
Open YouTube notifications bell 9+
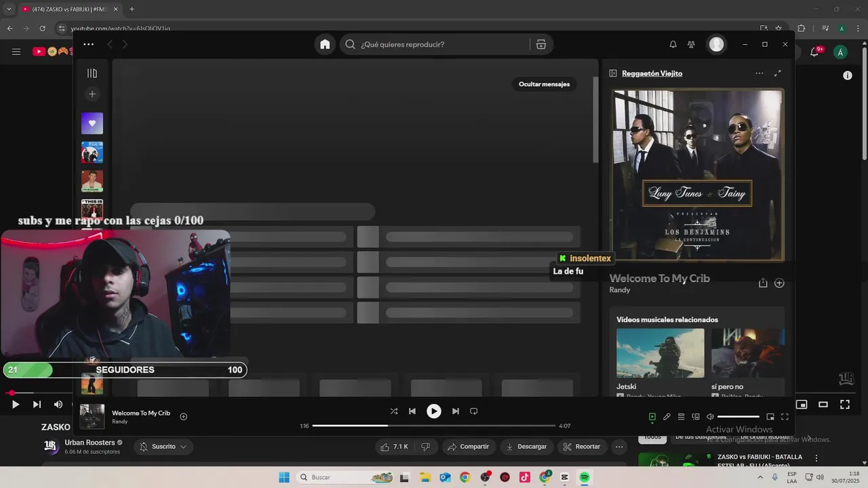point(816,52)
